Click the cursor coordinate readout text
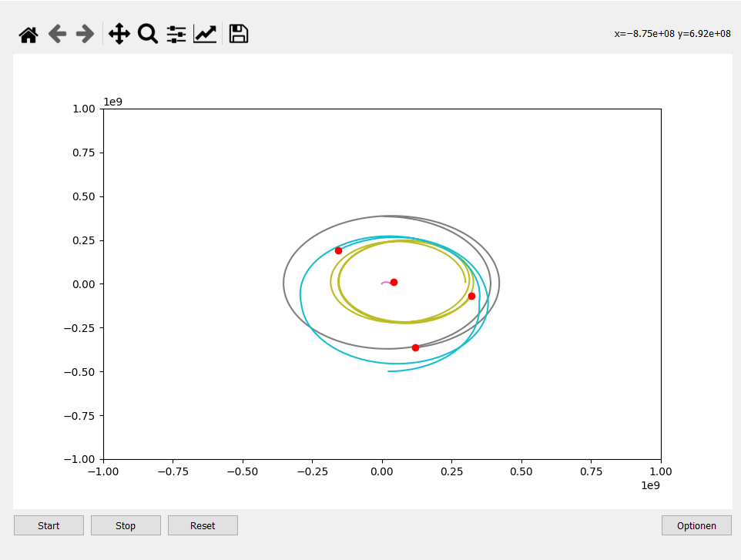Viewport: 741px width, 560px height. coord(672,34)
